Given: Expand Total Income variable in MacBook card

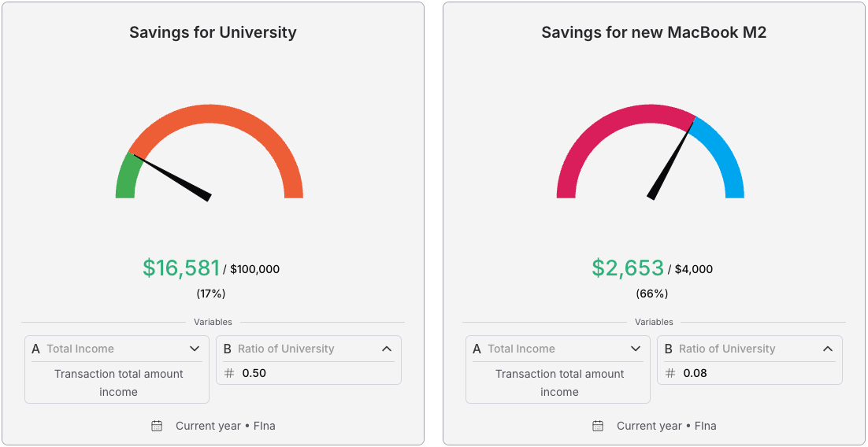Looking at the screenshot, I should pyautogui.click(x=636, y=349).
